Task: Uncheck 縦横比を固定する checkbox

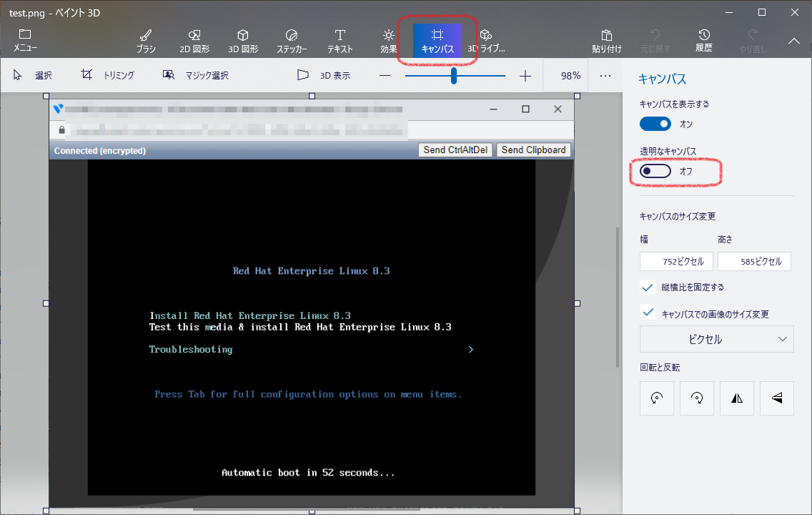Action: (648, 287)
